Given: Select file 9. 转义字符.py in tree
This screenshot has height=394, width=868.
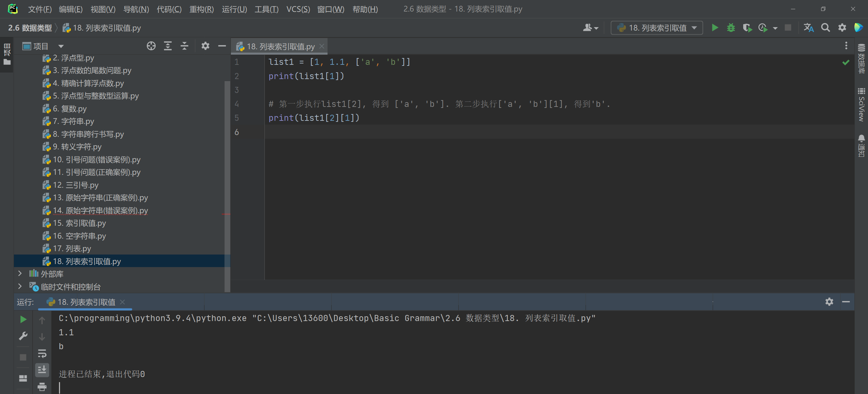Looking at the screenshot, I should click(77, 147).
